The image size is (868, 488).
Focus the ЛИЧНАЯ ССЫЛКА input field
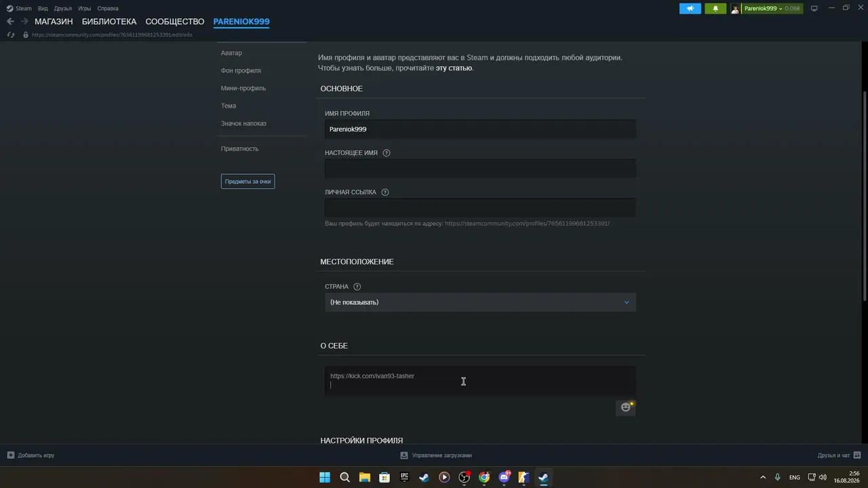480,207
